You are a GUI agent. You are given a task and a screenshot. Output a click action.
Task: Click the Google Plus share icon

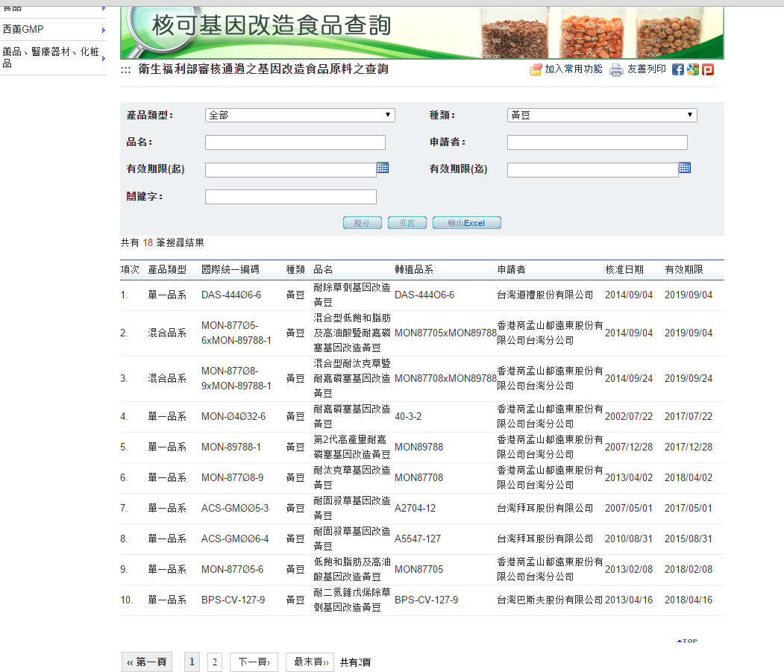tap(693, 69)
